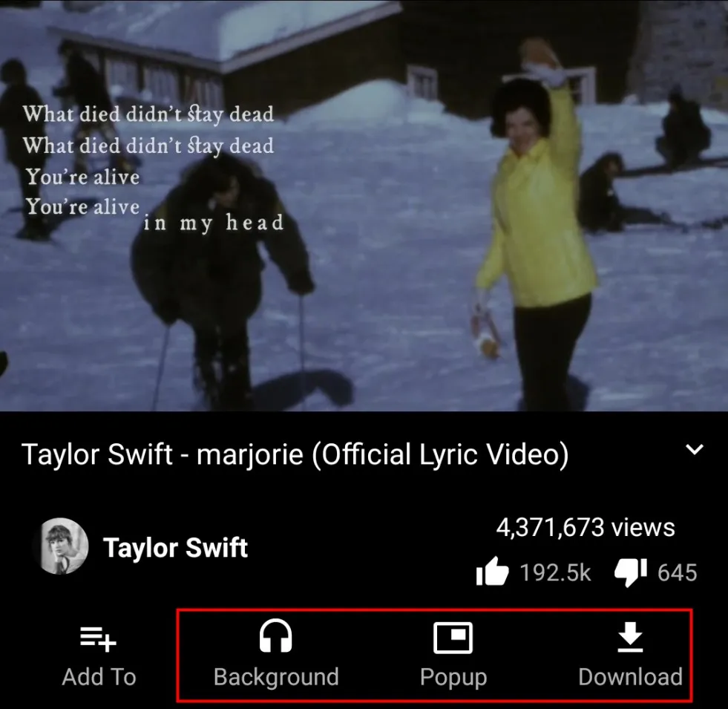Tap the 4,371,673 views text
728x709 pixels.
tap(586, 528)
